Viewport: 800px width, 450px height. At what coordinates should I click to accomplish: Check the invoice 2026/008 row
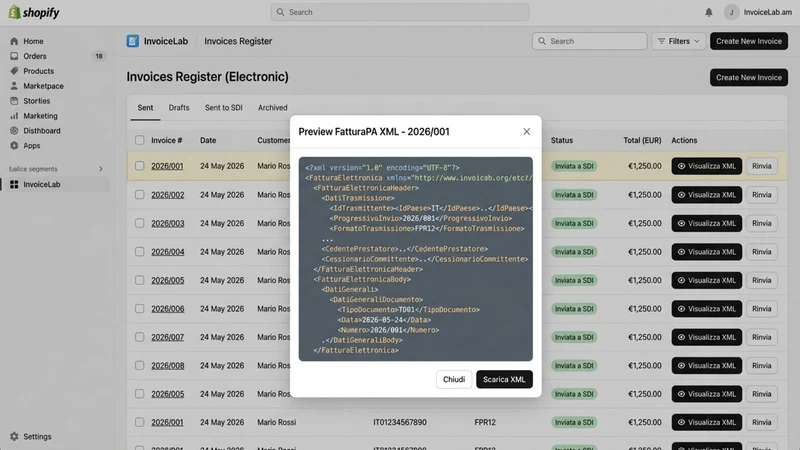pos(139,365)
